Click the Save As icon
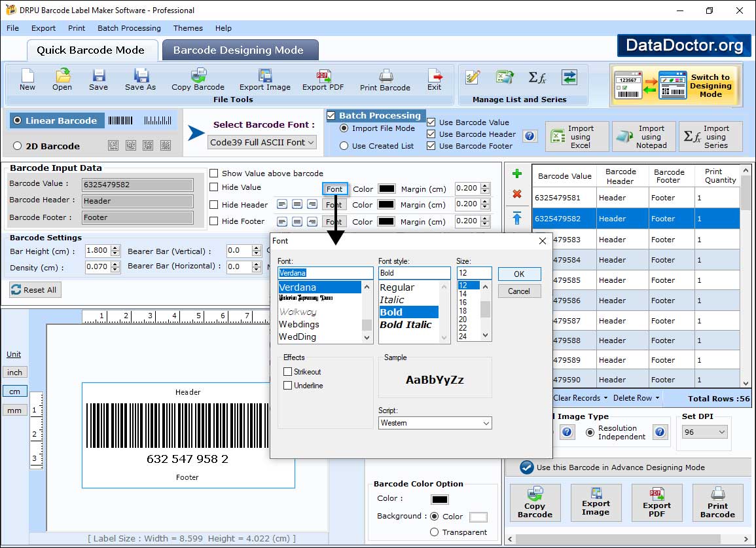The height and width of the screenshot is (548, 756). click(x=140, y=80)
